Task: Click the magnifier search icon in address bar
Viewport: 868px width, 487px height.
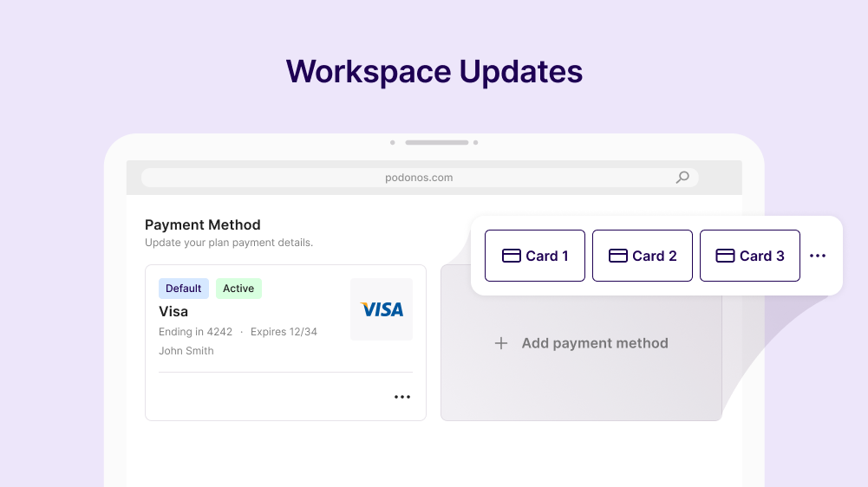Action: click(682, 178)
